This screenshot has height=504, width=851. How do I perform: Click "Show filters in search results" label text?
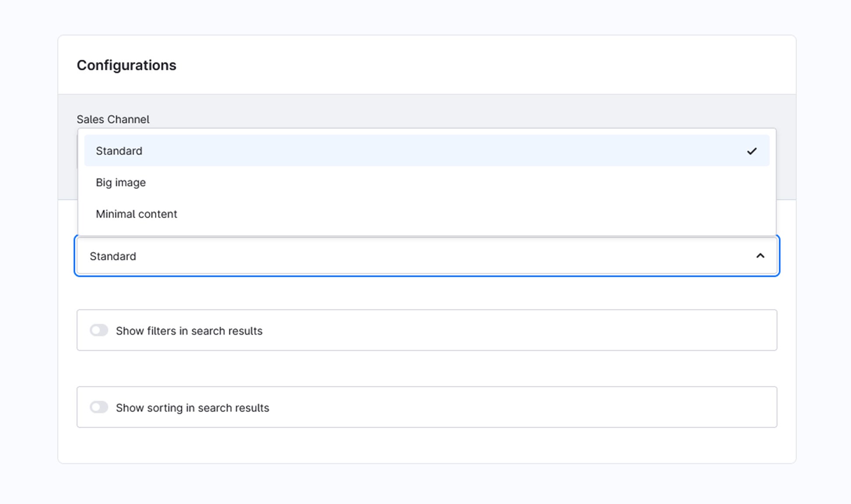tap(189, 331)
